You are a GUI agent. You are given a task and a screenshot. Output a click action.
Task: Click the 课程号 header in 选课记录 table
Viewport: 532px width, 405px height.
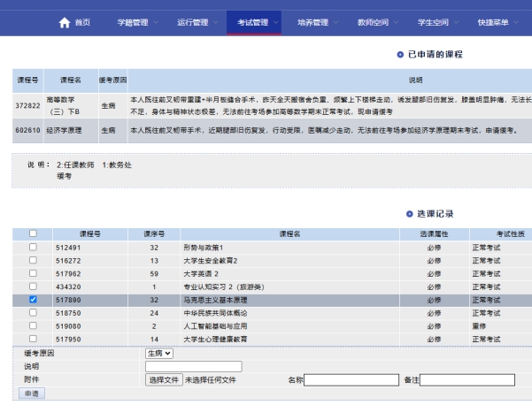(x=90, y=233)
